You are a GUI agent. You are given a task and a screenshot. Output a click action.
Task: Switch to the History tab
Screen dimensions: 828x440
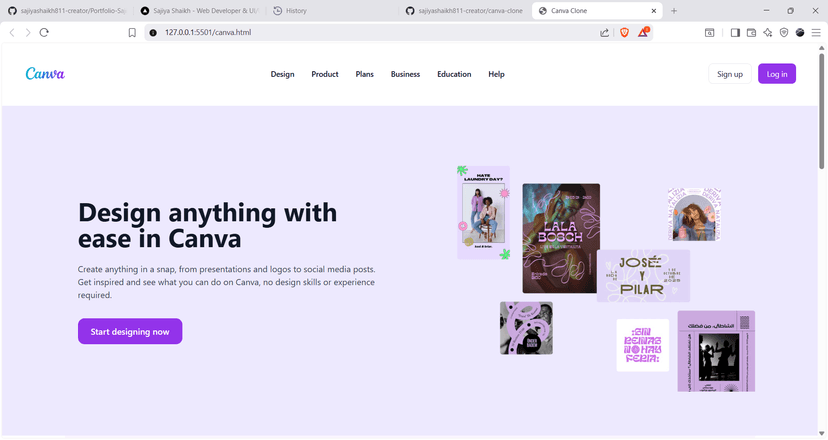point(333,11)
